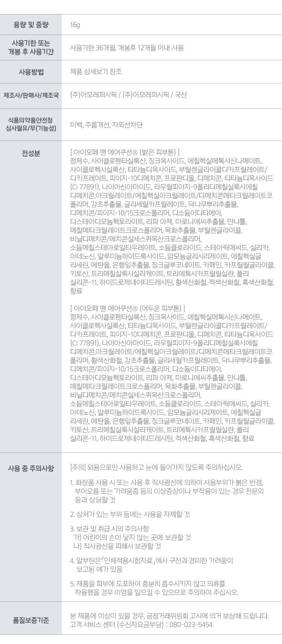Viewport: 282px width, 644px height.
Task: Click the 사용방법 row label
Action: 31,72
